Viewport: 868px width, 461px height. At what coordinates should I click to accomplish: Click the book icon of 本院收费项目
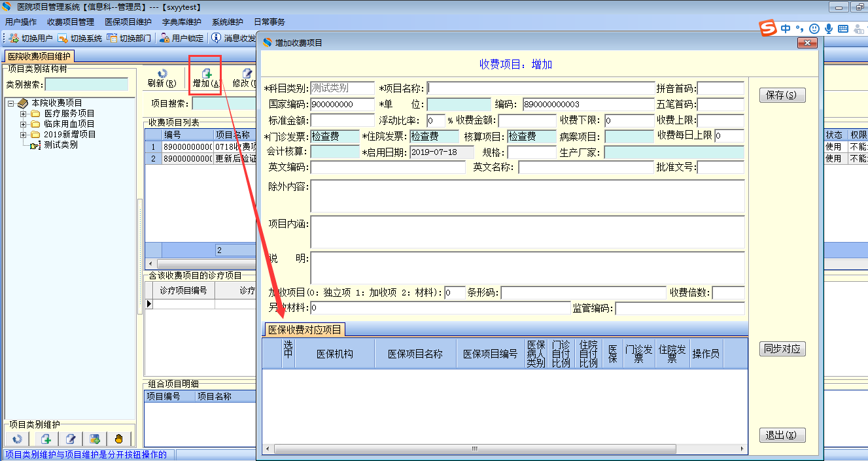[x=23, y=103]
